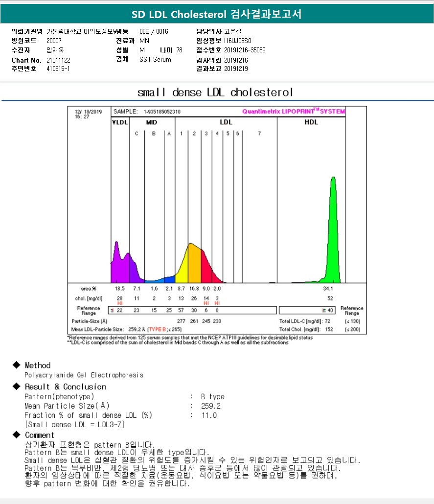Click 'Polyacrylamide Gel Electrophoresis' method text

point(84,375)
